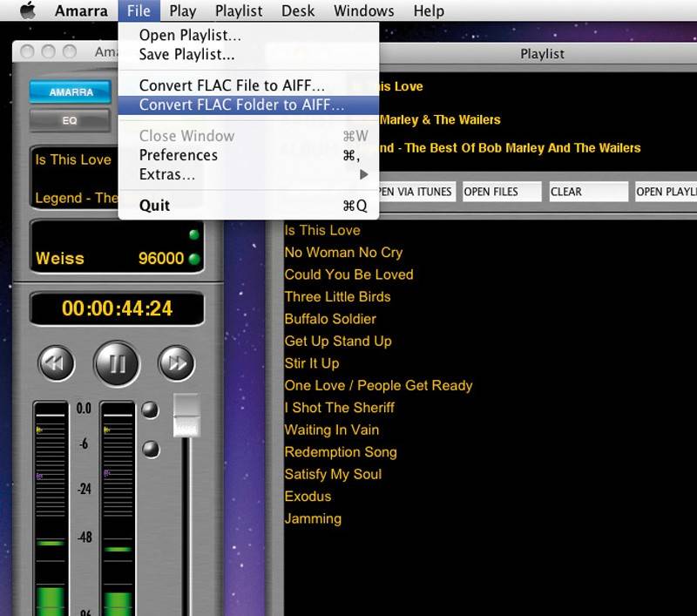Select track Stir It Up
The height and width of the screenshot is (616, 697).
pyautogui.click(x=312, y=363)
